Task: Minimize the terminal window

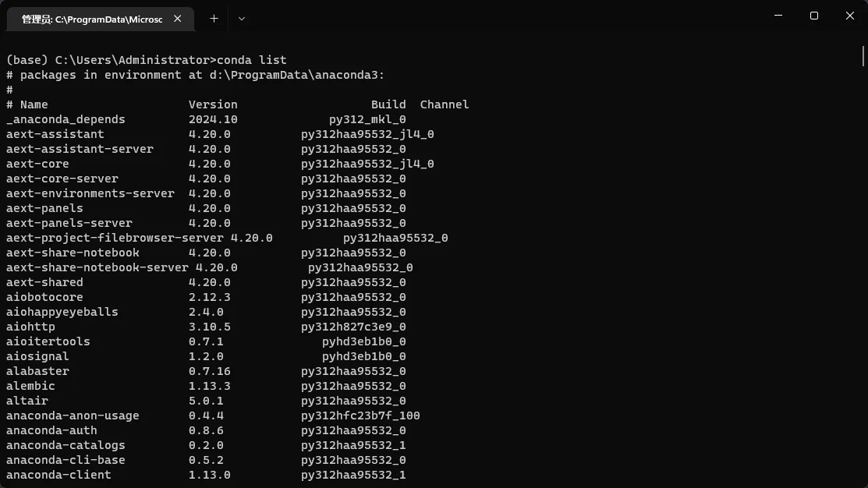Action: 778,16
